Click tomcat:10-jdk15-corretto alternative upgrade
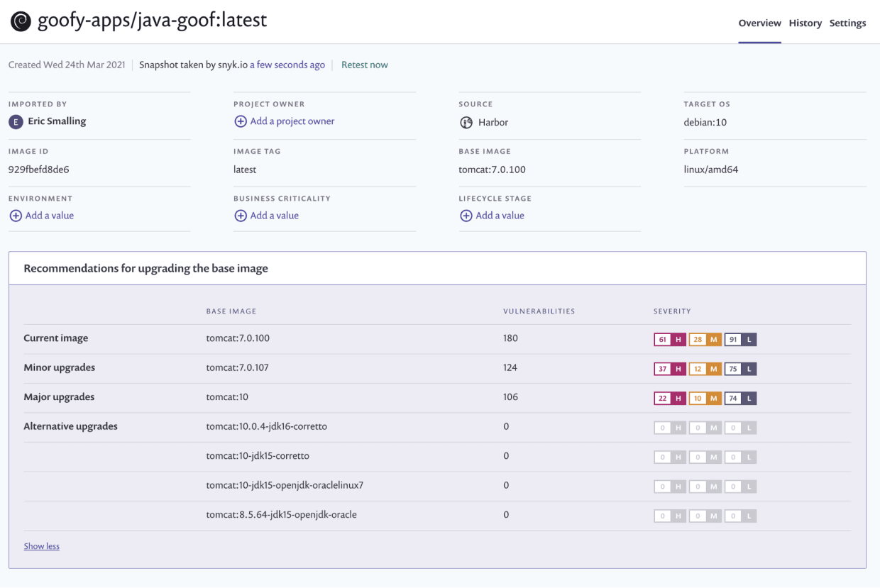 point(258,456)
